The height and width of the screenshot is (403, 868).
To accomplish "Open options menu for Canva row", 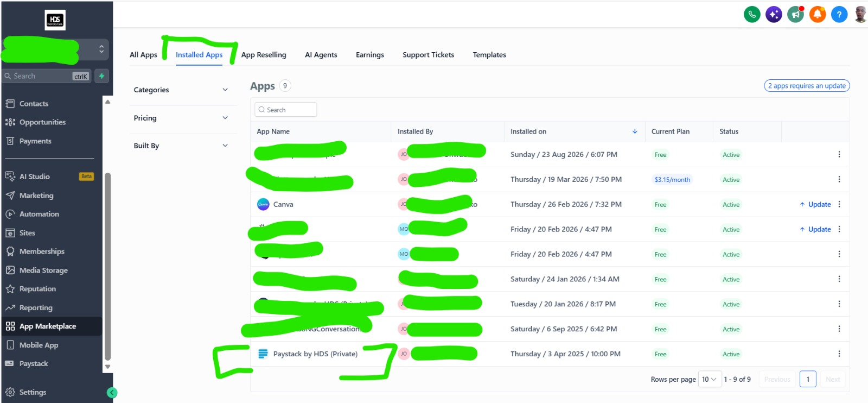I will [x=839, y=204].
